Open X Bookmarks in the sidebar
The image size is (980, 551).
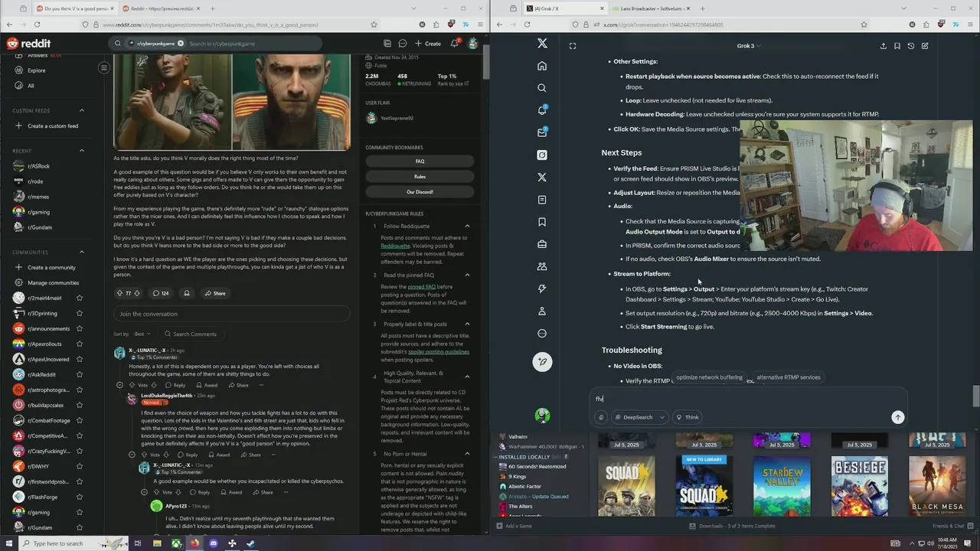pos(542,222)
